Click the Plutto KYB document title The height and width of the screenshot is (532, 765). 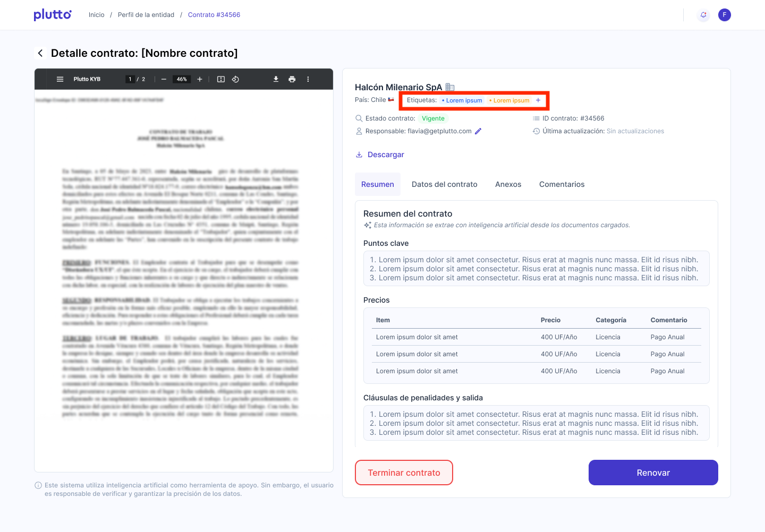point(87,79)
